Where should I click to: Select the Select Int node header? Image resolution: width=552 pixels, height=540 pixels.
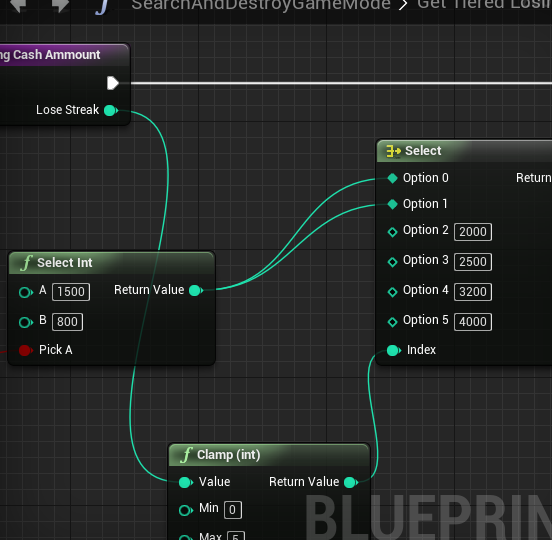[x=111, y=263]
